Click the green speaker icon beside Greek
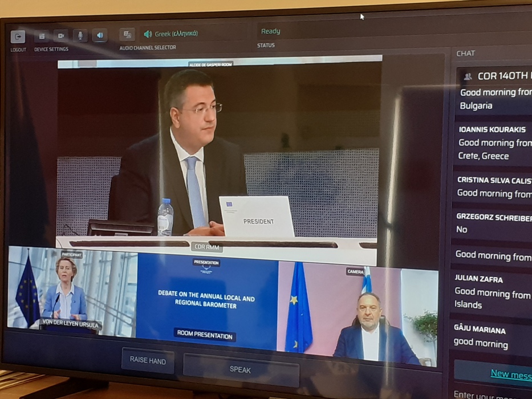Image resolution: width=532 pixels, height=399 pixels. point(148,34)
